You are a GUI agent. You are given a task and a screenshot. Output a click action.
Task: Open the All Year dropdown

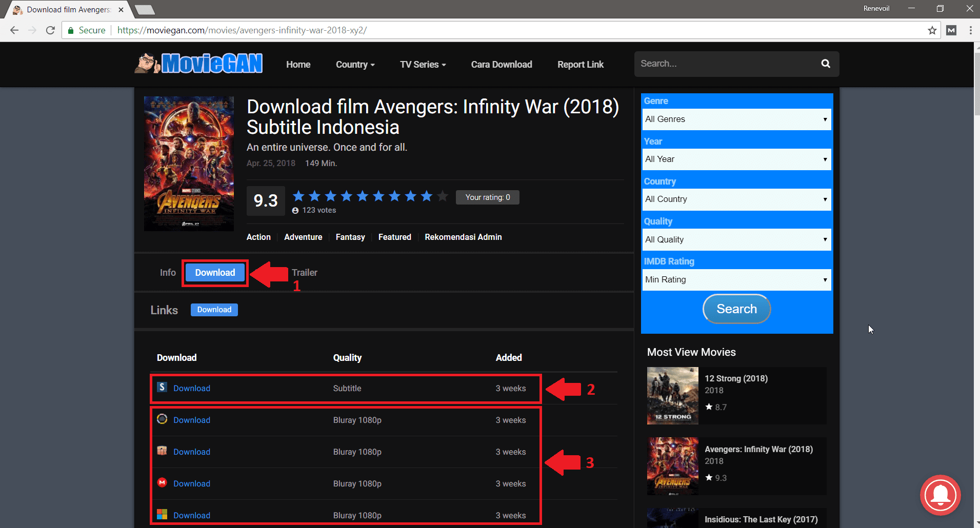(736, 159)
